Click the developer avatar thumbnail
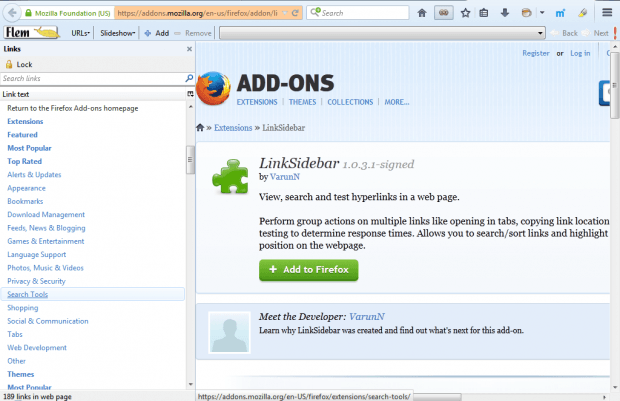This screenshot has height=401, width=620. (230, 332)
